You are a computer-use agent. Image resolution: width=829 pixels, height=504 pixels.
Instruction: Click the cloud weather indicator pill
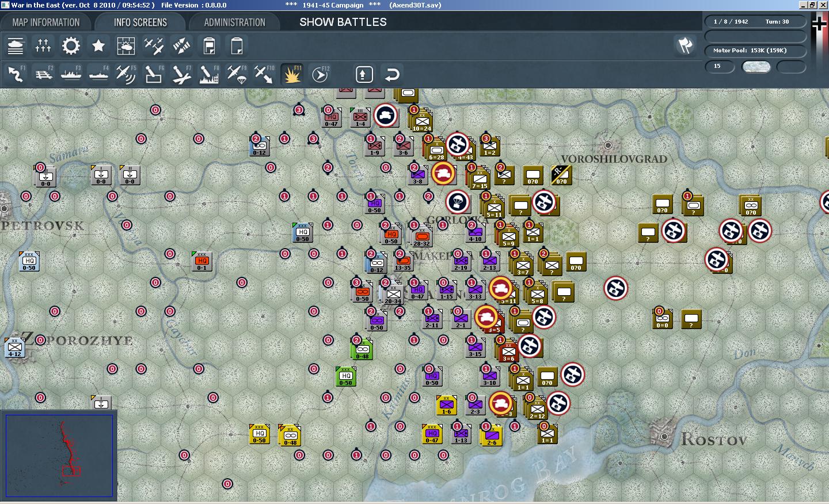pos(756,67)
